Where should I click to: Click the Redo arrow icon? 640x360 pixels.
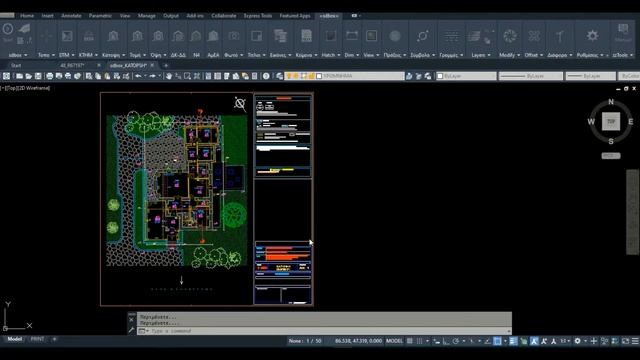point(153,76)
